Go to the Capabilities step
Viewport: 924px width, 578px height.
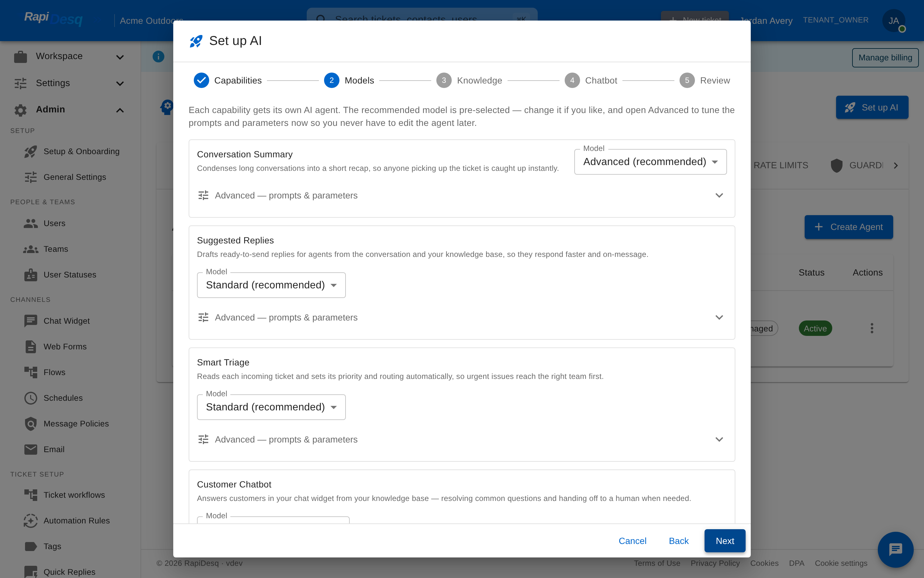(227, 80)
